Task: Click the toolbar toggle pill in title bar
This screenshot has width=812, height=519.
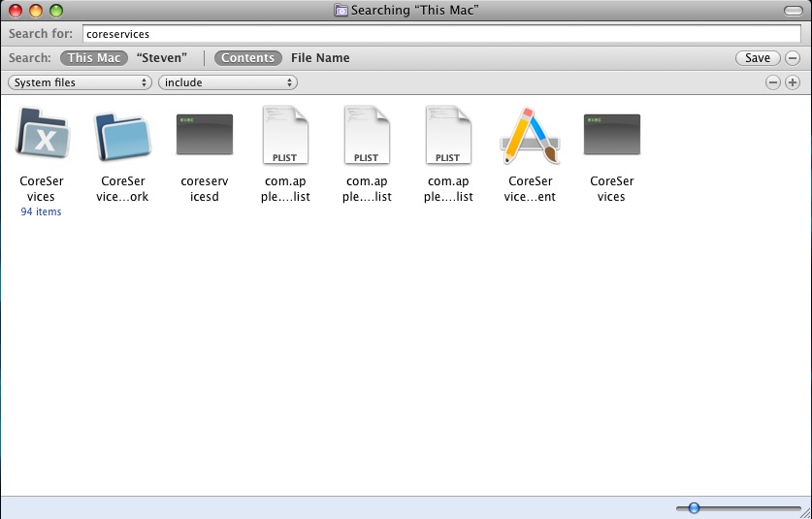Action: click(x=793, y=11)
